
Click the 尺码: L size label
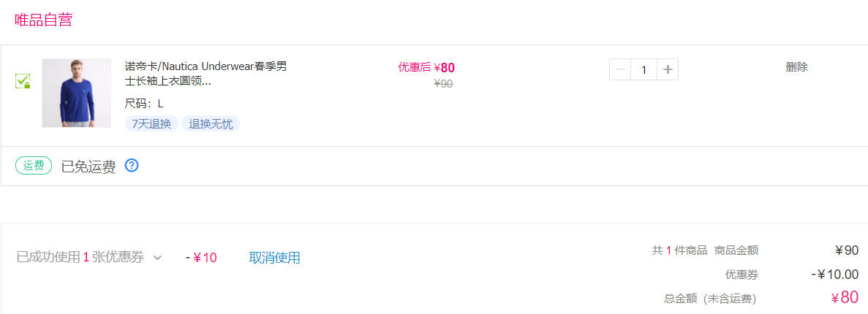145,104
